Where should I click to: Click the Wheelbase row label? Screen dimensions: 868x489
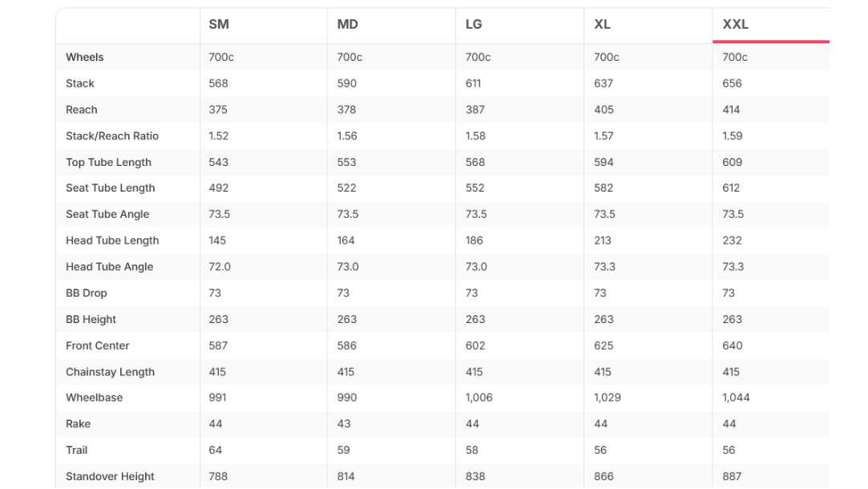click(x=94, y=398)
